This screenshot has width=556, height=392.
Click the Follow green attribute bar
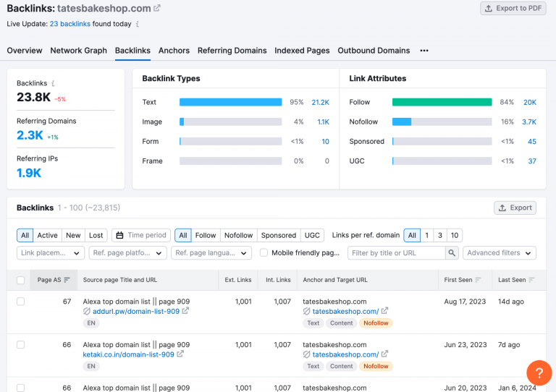[442, 102]
